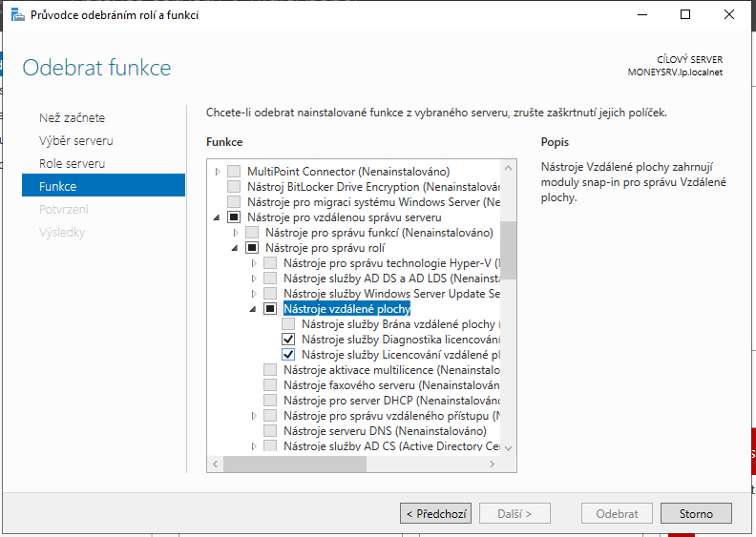The image size is (756, 537).
Task: Expand Nástroje pro správu technologie Hyper-V
Action: point(254,263)
